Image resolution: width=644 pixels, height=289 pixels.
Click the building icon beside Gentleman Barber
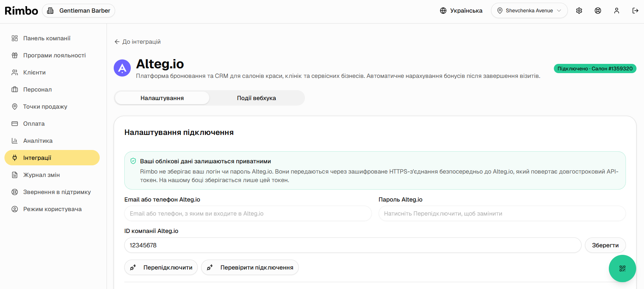click(x=50, y=11)
